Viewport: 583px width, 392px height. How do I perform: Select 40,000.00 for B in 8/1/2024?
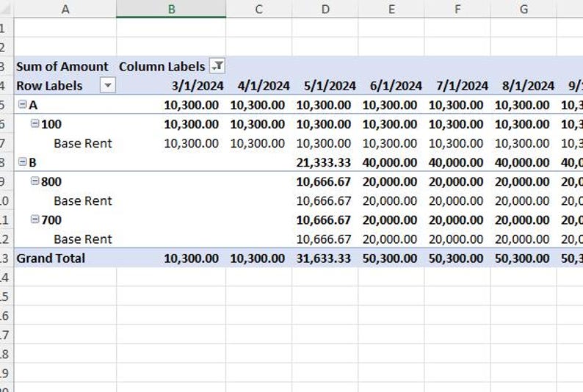[x=524, y=162]
